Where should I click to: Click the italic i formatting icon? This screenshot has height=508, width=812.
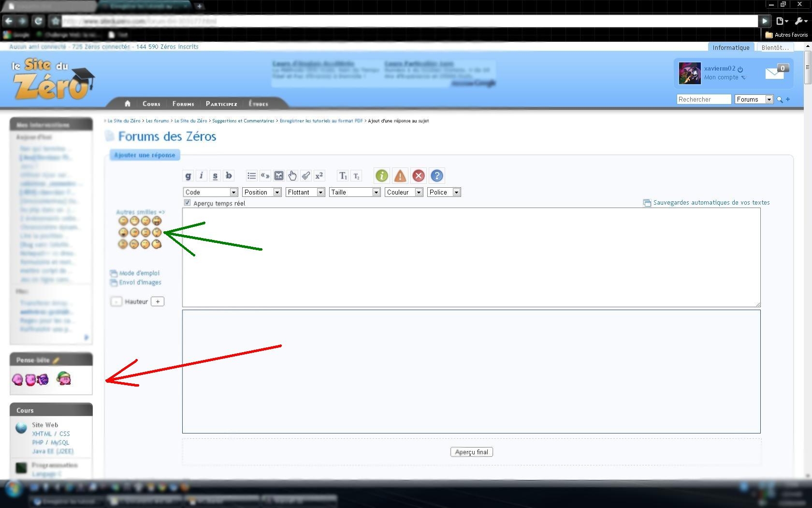[202, 176]
